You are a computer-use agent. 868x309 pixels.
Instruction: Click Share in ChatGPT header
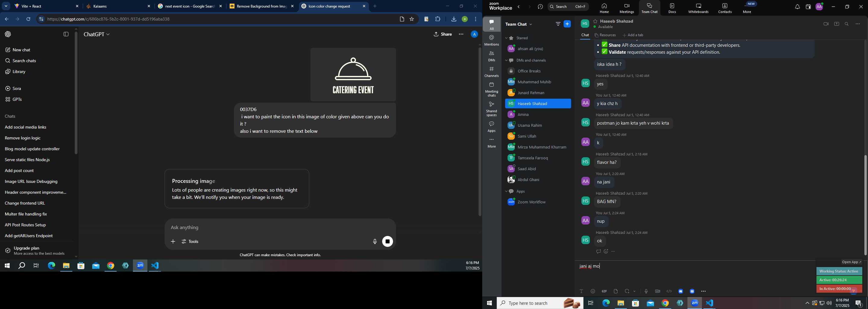click(x=443, y=34)
